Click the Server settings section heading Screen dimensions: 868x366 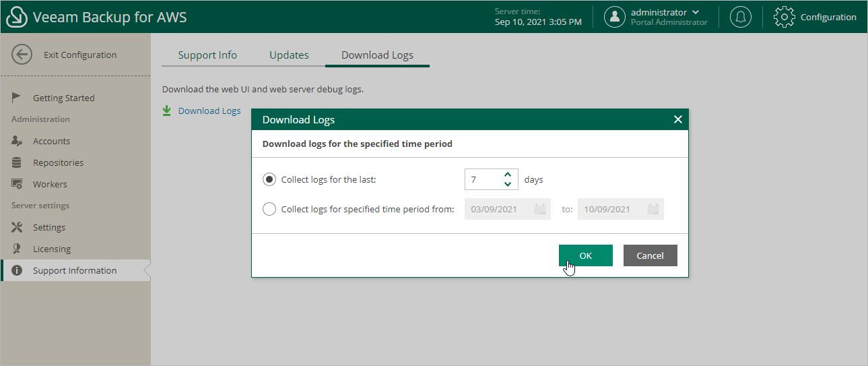40,206
